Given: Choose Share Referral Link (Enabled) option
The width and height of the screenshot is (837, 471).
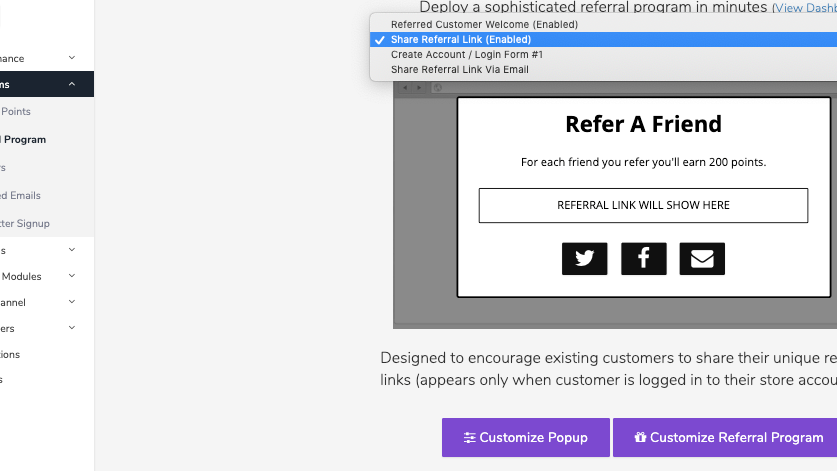Looking at the screenshot, I should pyautogui.click(x=460, y=39).
